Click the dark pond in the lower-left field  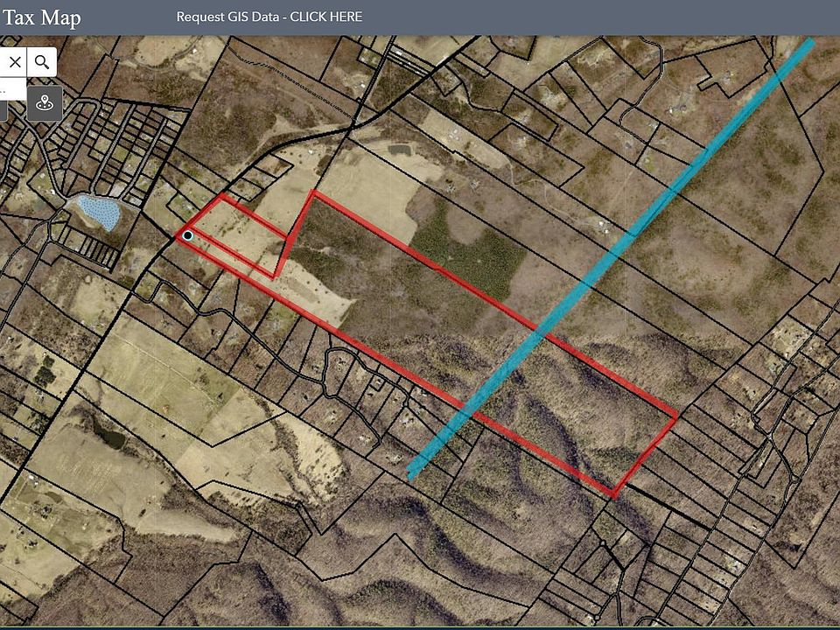110,437
